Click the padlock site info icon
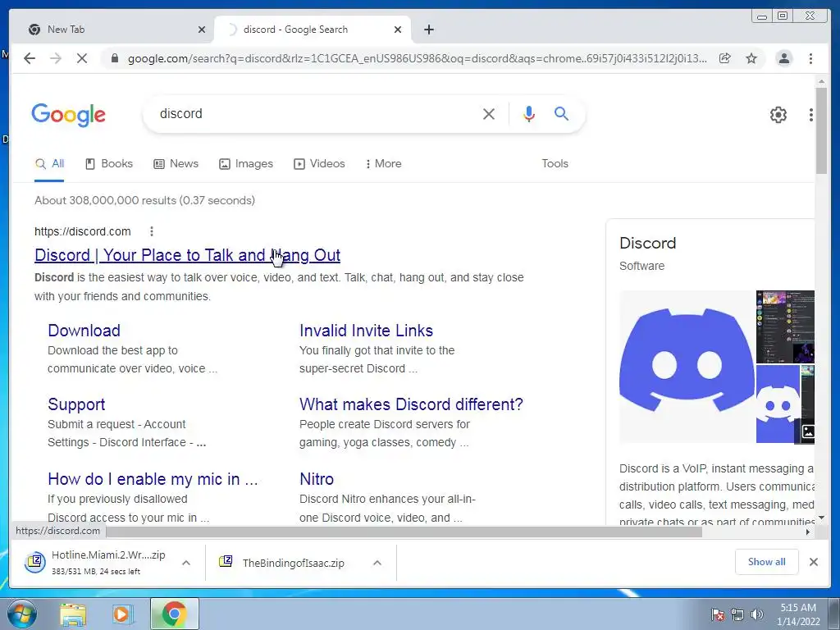The width and height of the screenshot is (840, 630). tap(114, 58)
